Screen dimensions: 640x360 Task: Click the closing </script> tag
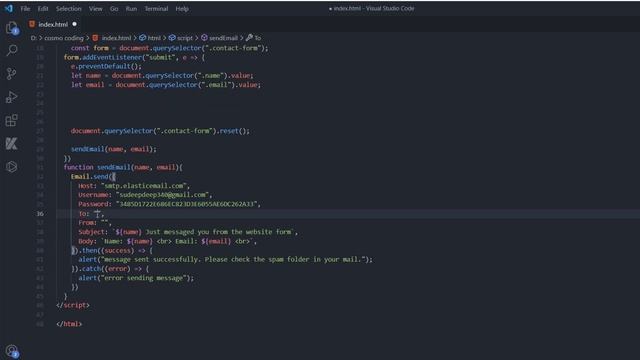73,305
